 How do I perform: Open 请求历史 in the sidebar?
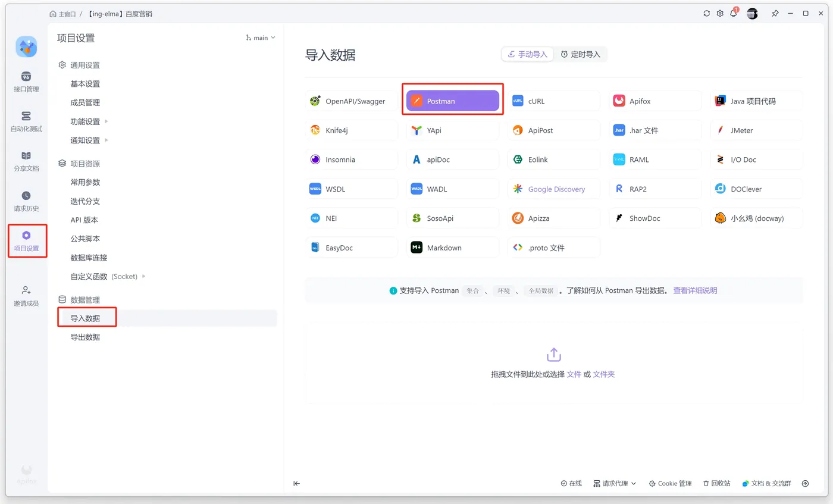click(26, 201)
